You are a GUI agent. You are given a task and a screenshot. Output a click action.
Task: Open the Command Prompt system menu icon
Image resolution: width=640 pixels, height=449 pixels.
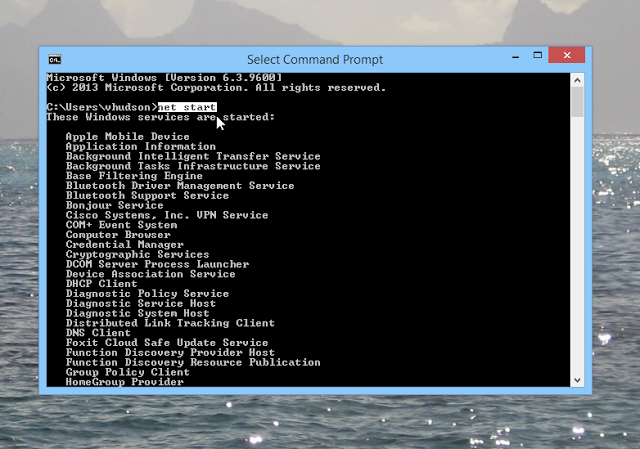[x=54, y=60]
